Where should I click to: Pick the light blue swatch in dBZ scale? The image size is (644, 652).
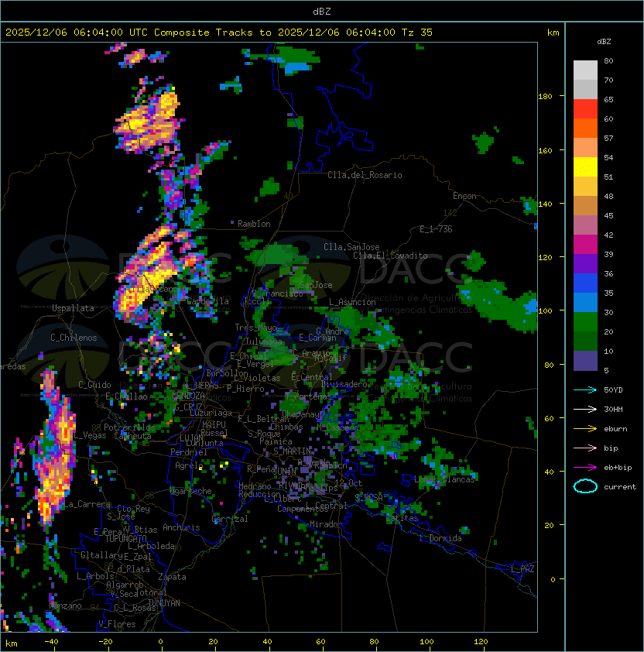coord(585,302)
